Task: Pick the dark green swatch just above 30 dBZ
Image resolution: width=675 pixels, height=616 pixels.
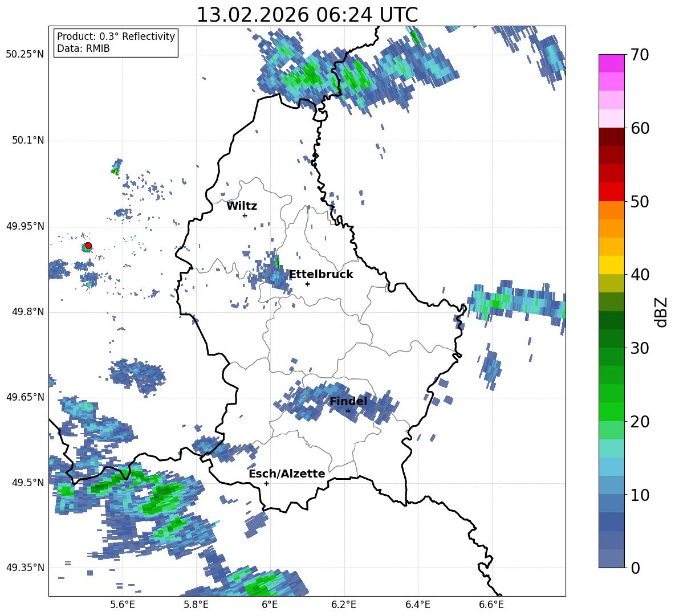Action: click(611, 338)
